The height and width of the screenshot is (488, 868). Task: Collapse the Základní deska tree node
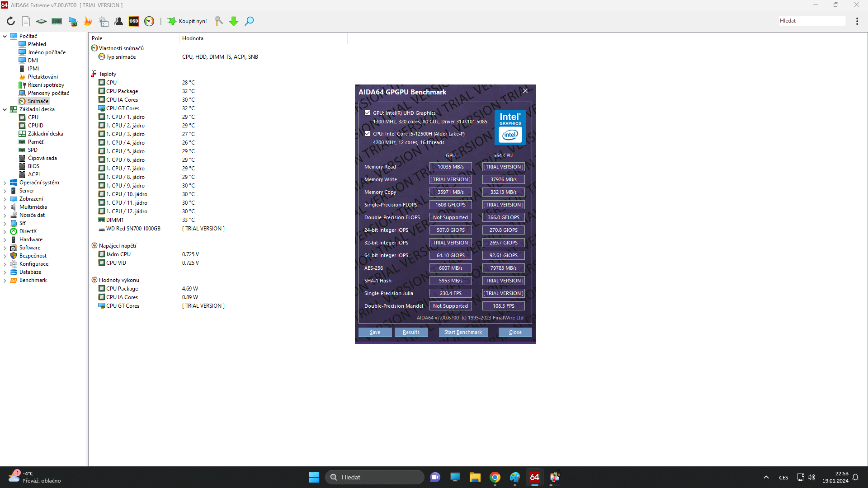(x=5, y=109)
